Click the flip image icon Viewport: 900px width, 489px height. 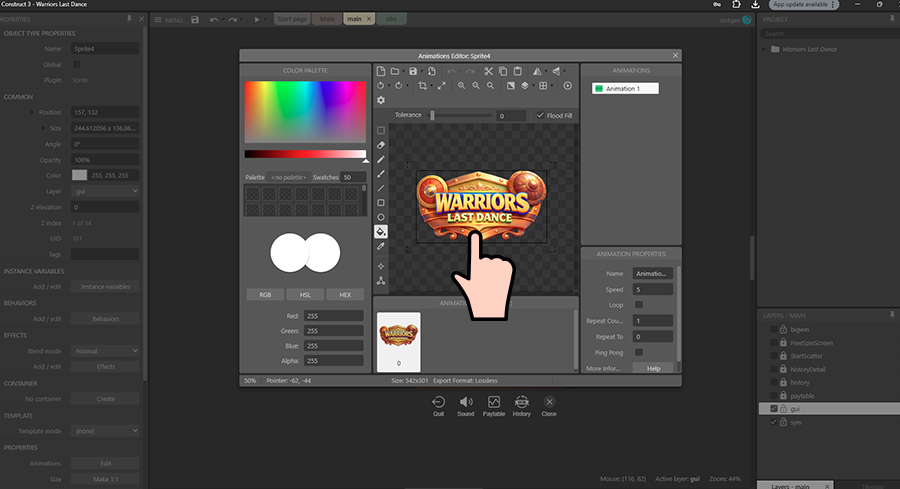tap(556, 71)
